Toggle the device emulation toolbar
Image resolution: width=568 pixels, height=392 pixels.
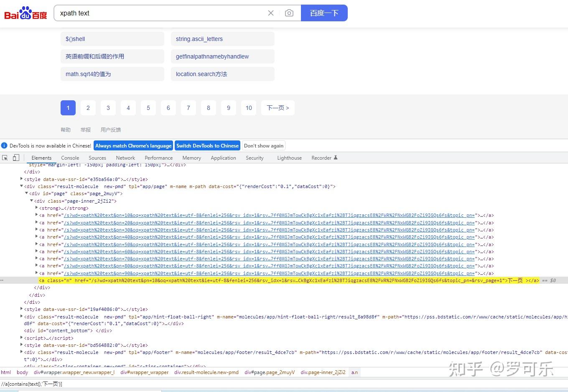pos(16,158)
